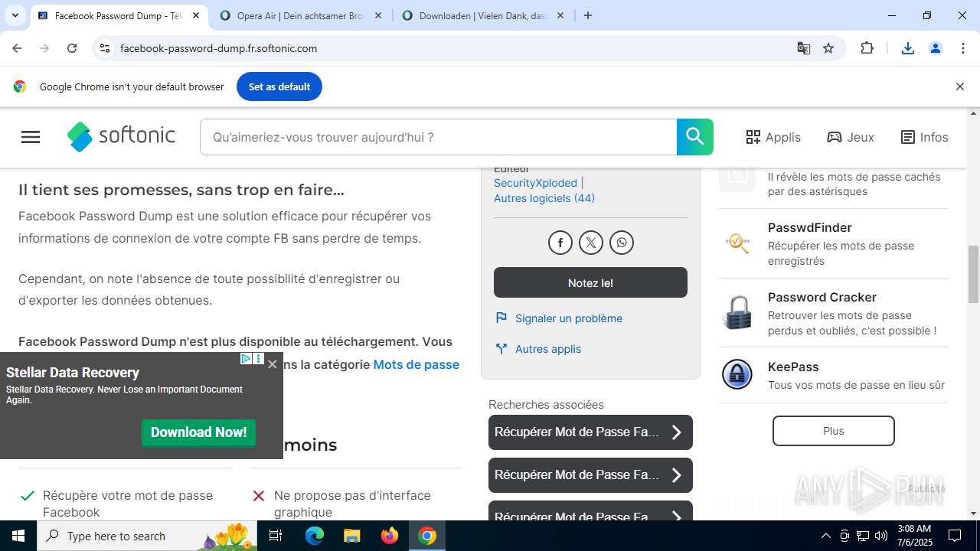Click Chrome's translate page icon
The width and height of the screenshot is (980, 551).
click(x=804, y=48)
